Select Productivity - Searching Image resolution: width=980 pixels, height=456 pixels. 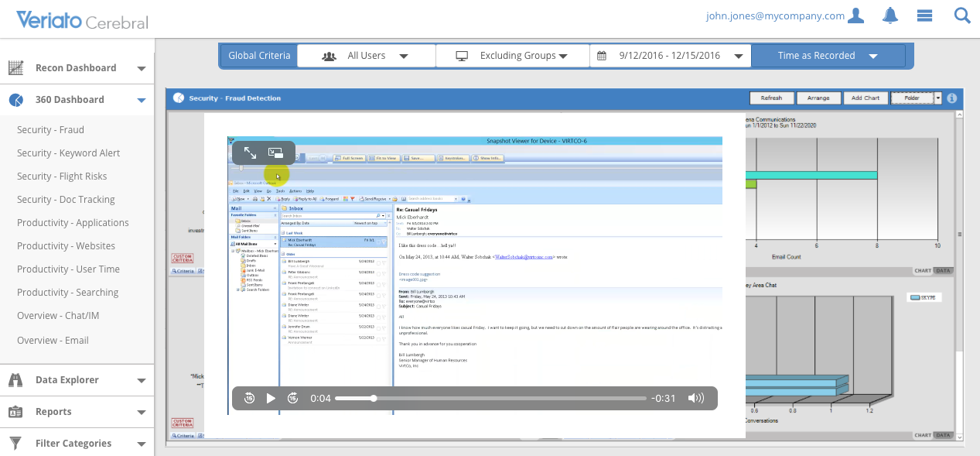point(67,293)
